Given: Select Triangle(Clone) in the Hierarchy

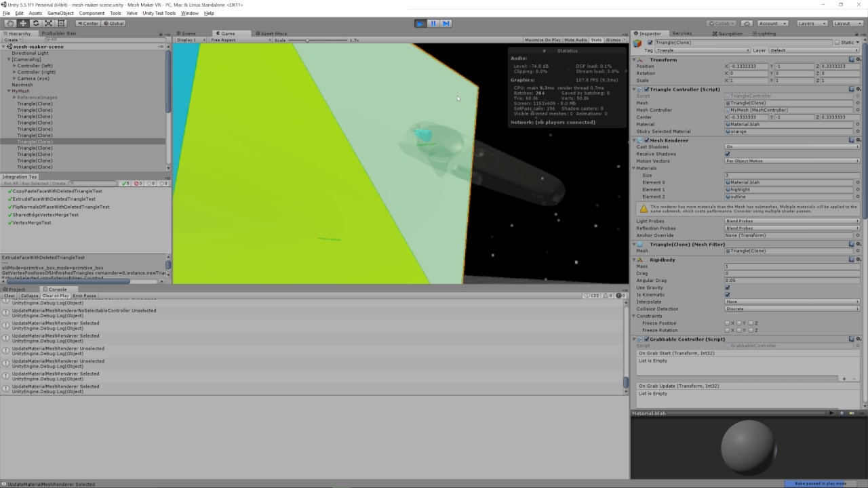Looking at the screenshot, I should pyautogui.click(x=35, y=142).
